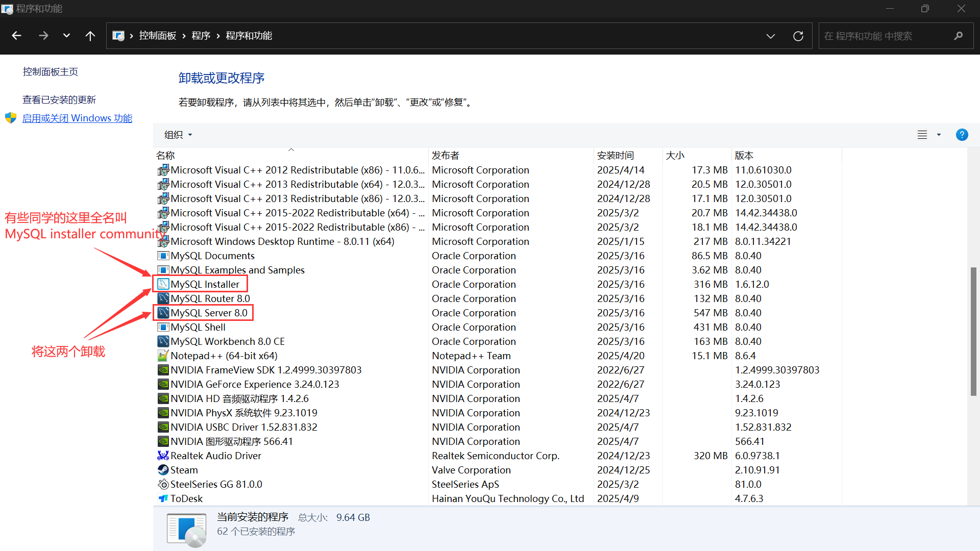Click the search magnifier icon
The width and height of the screenshot is (980, 551).
tap(958, 36)
